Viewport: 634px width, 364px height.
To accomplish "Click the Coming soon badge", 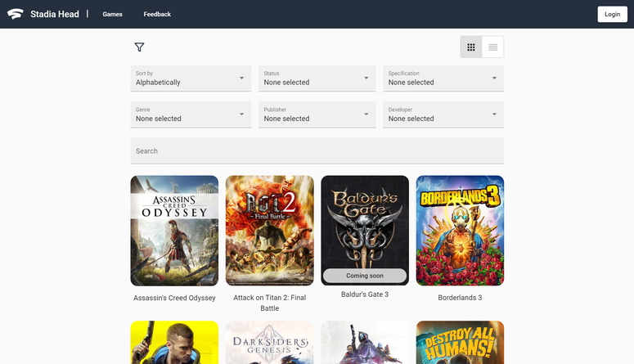I will 365,276.
